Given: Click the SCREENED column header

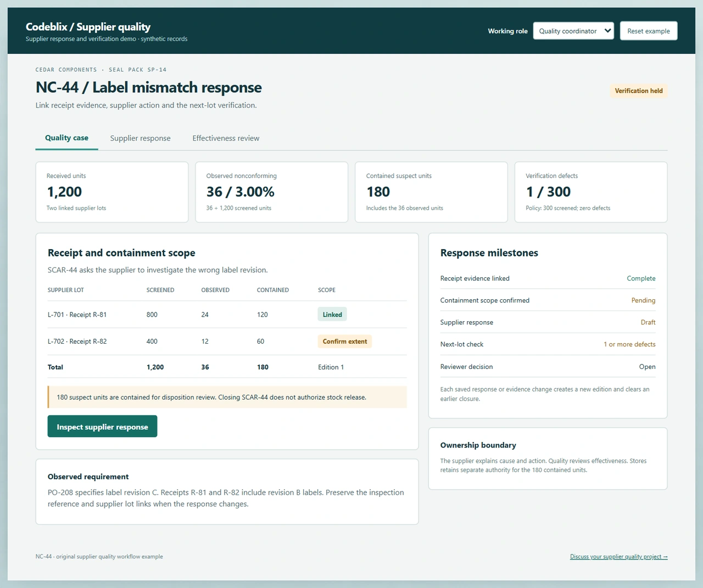Looking at the screenshot, I should [x=160, y=290].
